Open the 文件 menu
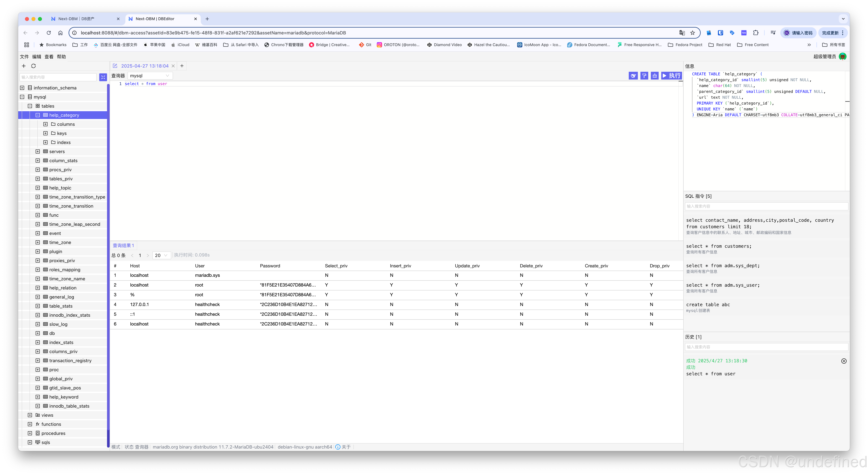The image size is (868, 475). pyautogui.click(x=24, y=57)
